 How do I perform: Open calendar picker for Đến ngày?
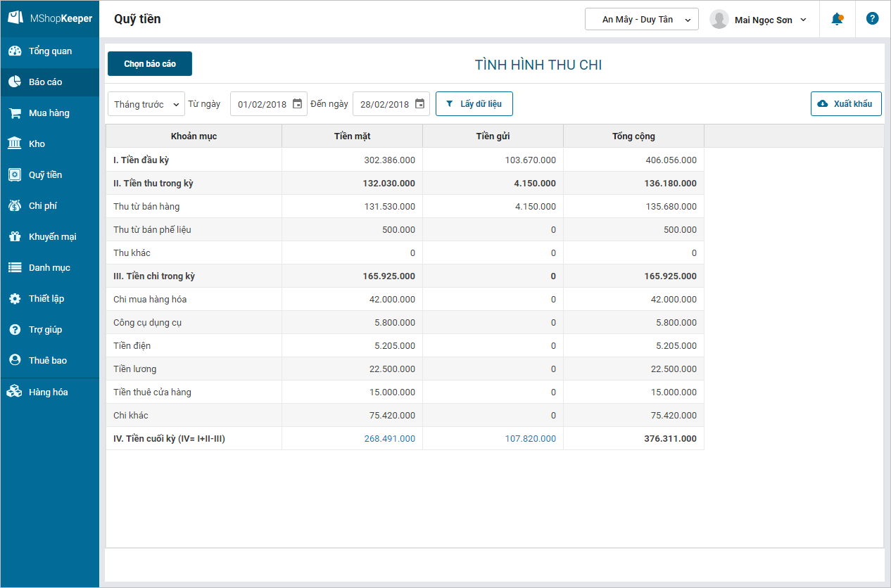(419, 104)
